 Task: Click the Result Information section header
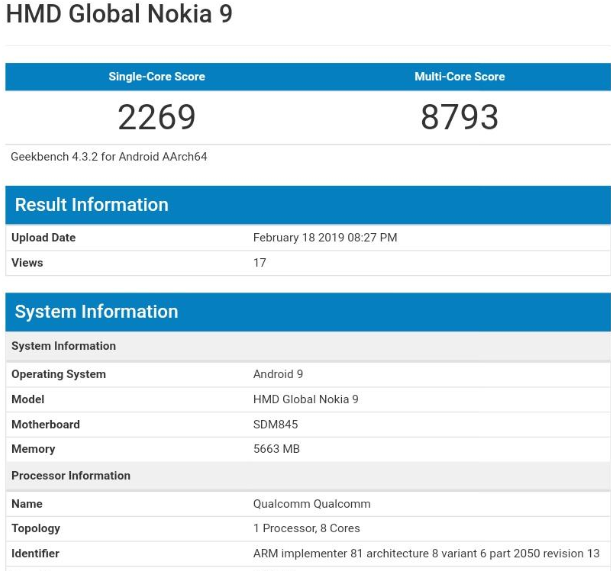[x=91, y=205]
